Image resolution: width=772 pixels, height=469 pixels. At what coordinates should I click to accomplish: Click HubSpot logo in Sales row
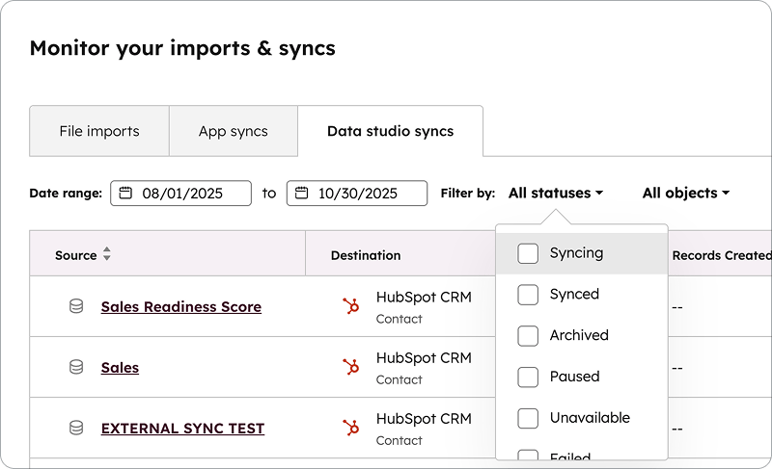coord(351,367)
